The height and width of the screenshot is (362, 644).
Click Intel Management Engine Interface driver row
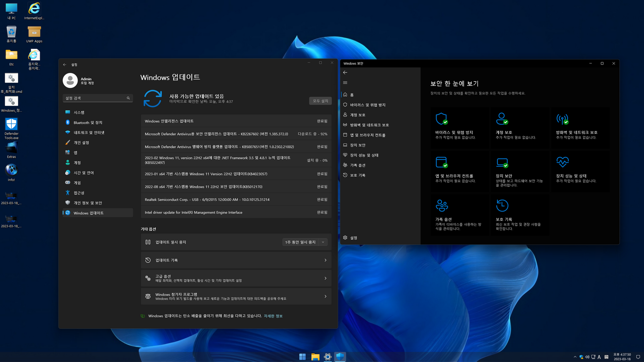click(236, 212)
